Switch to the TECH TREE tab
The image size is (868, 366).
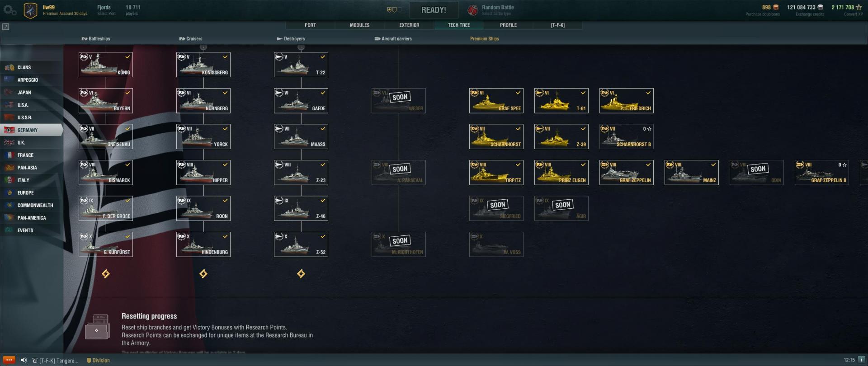(x=458, y=25)
